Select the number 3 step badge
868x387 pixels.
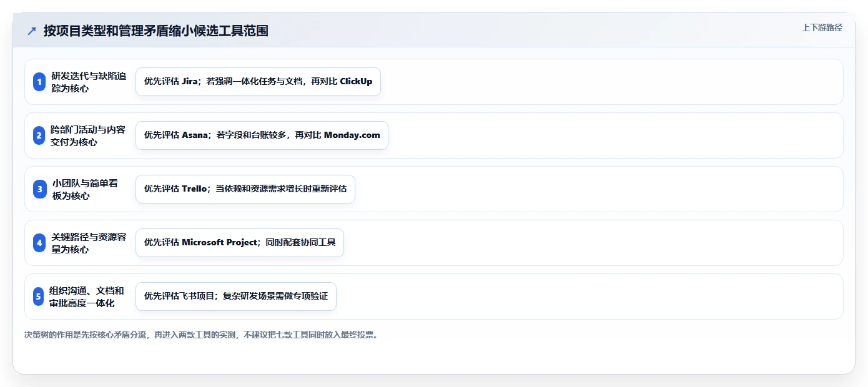pyautogui.click(x=39, y=189)
